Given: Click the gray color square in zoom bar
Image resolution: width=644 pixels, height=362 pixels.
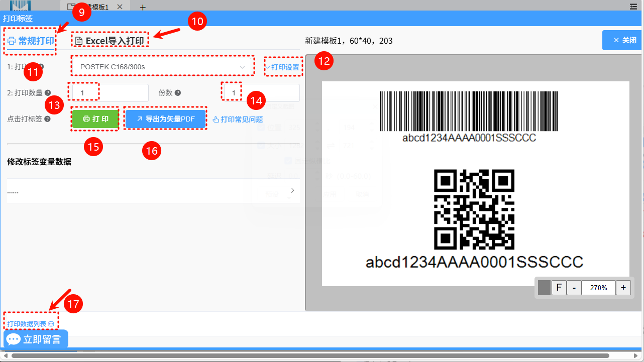Looking at the screenshot, I should click(545, 288).
